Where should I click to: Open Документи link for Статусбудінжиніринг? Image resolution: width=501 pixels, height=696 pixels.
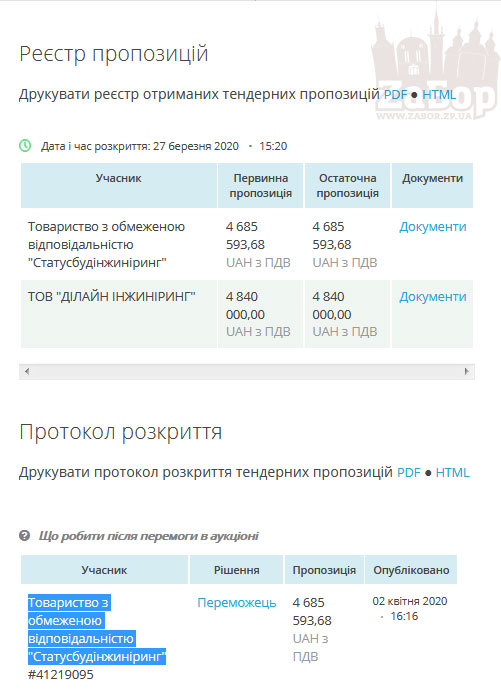[x=433, y=227]
